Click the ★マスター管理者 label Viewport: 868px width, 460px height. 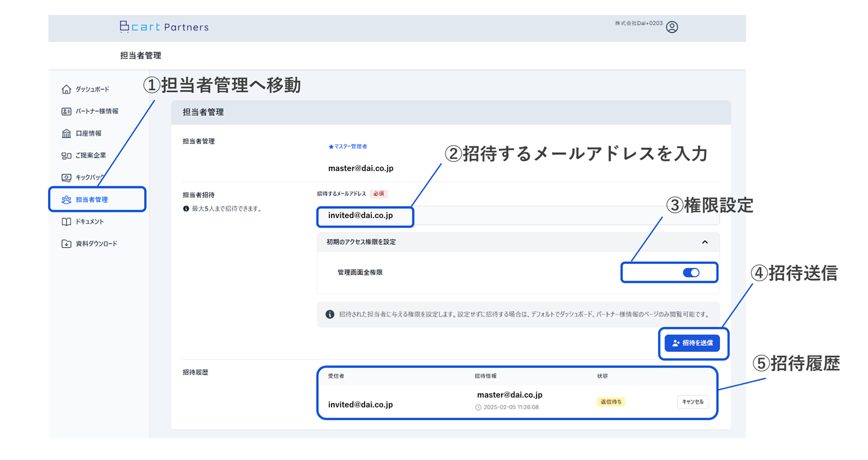(347, 147)
